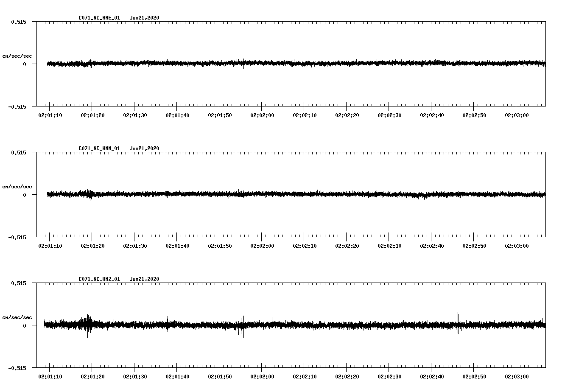576x392 pixels.
Task: Click 02:01:40 time label under HNZ plot
Action: click(177, 377)
